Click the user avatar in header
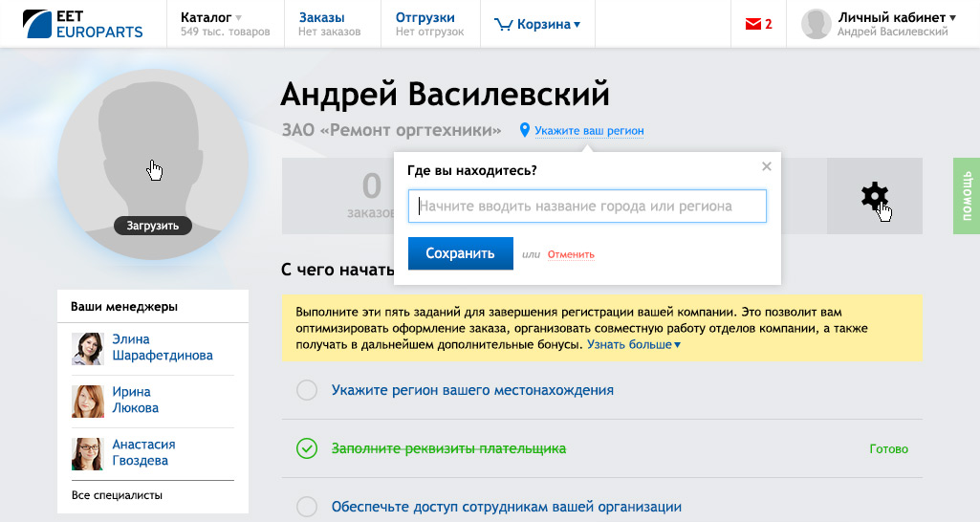Viewport: 980px width, 522px height. click(x=816, y=24)
